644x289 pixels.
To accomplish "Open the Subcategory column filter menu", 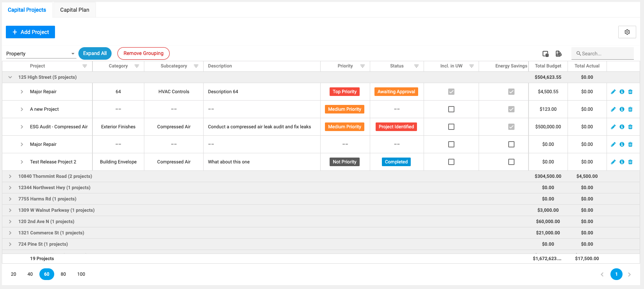I will [196, 66].
